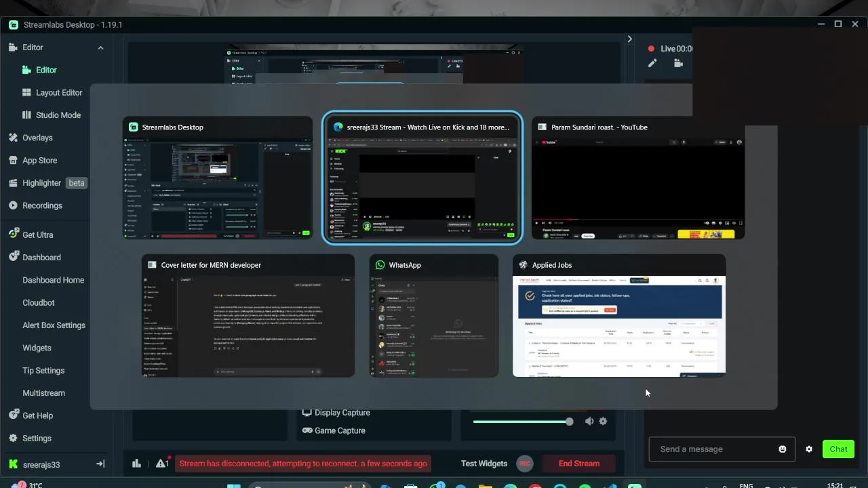Select Game Capture source
The height and width of the screenshot is (488, 868).
click(x=334, y=430)
